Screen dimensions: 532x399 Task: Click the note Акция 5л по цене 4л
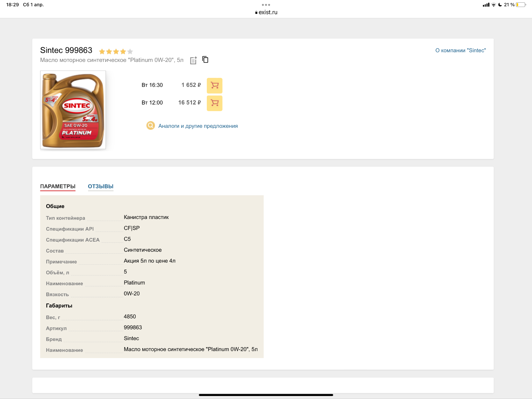pyautogui.click(x=150, y=261)
